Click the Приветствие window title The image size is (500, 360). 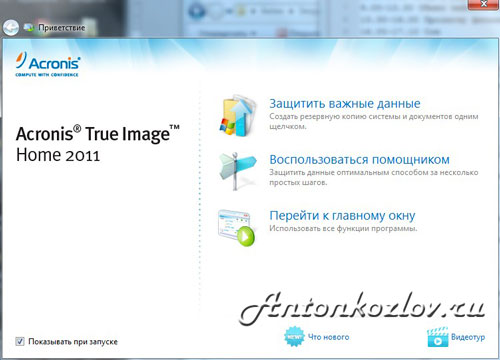(62, 28)
